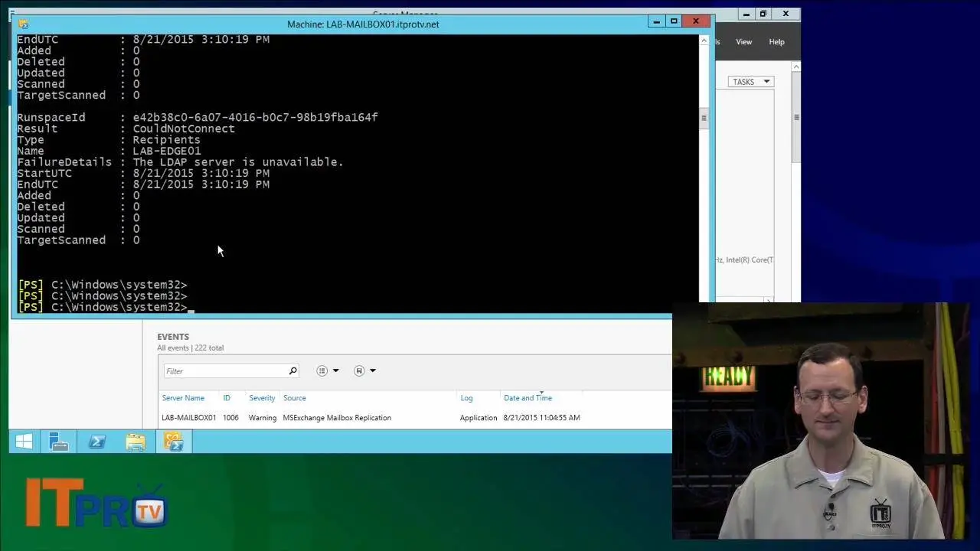Minimize the Exchange shell window
980x551 pixels.
656,21
